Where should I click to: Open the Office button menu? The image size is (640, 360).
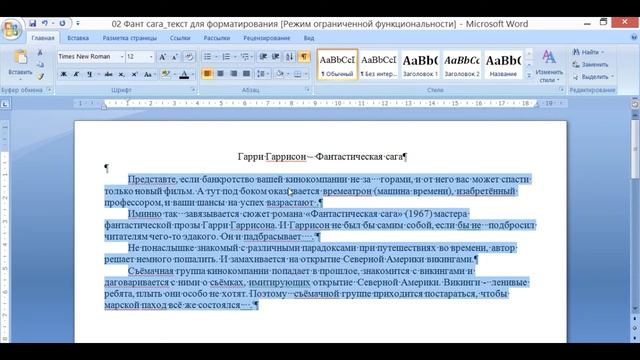coord(11,29)
